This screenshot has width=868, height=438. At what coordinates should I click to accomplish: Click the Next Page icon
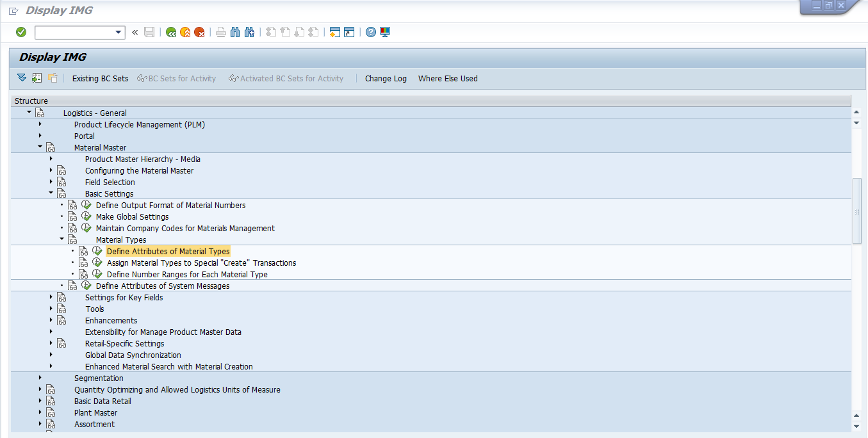(299, 32)
